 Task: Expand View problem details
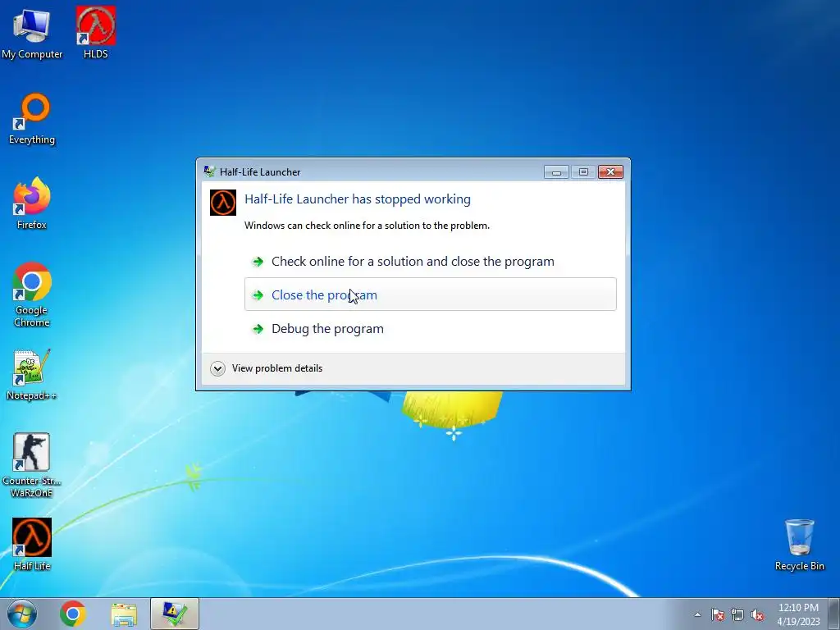click(x=267, y=368)
